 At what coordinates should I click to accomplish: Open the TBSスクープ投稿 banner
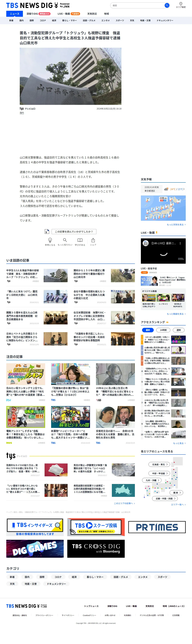click(x=96, y=527)
